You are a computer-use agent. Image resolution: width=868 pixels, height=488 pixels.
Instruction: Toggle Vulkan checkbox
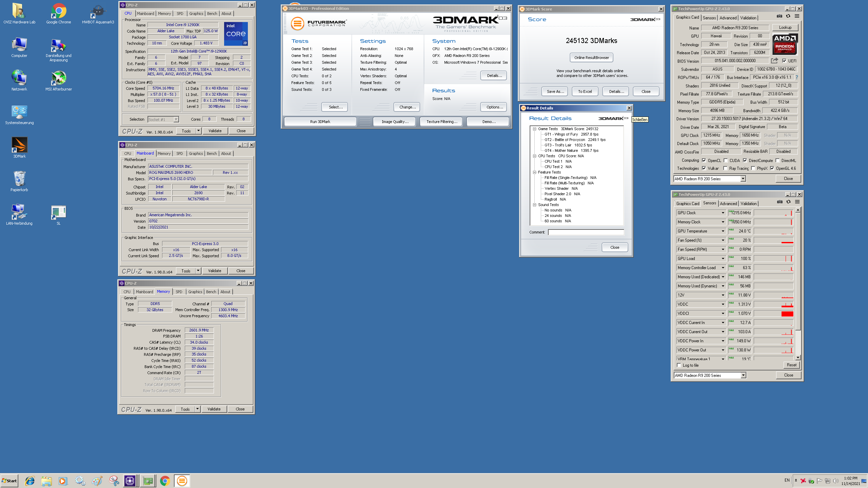click(704, 168)
